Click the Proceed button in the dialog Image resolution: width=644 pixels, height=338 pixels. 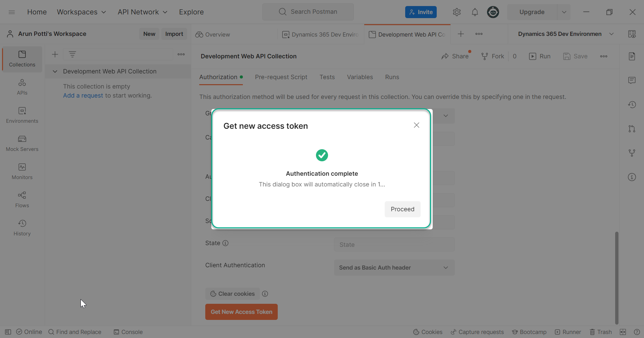402,209
